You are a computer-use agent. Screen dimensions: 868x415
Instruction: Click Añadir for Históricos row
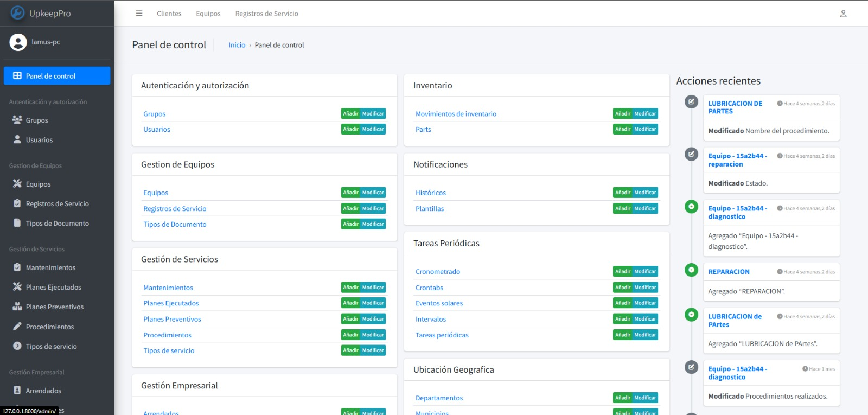[x=623, y=193]
